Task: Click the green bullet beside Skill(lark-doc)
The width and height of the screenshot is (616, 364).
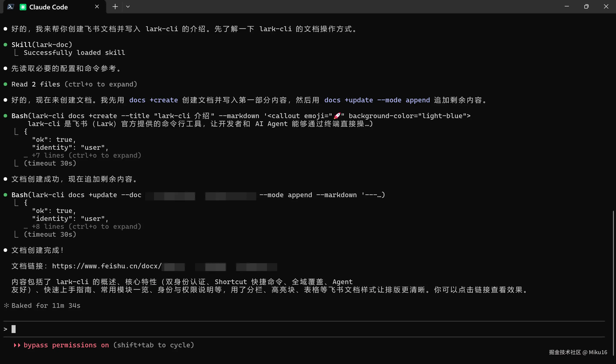Action: (5, 44)
